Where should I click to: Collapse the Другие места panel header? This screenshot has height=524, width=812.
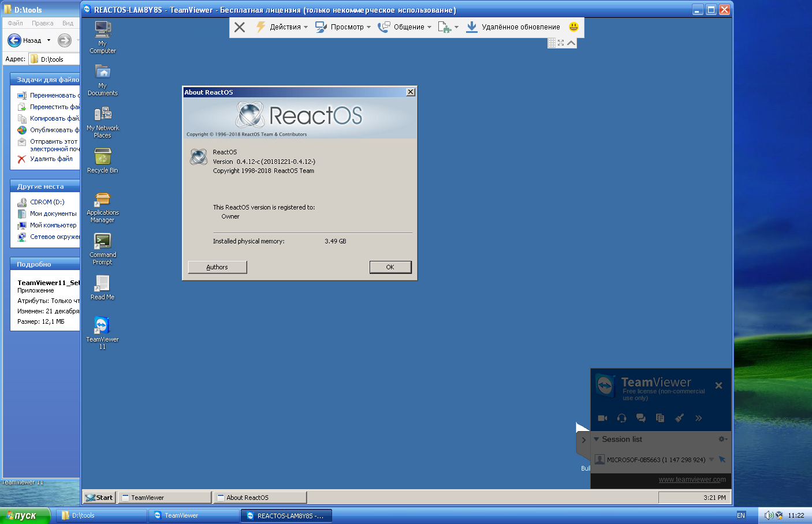tap(45, 186)
